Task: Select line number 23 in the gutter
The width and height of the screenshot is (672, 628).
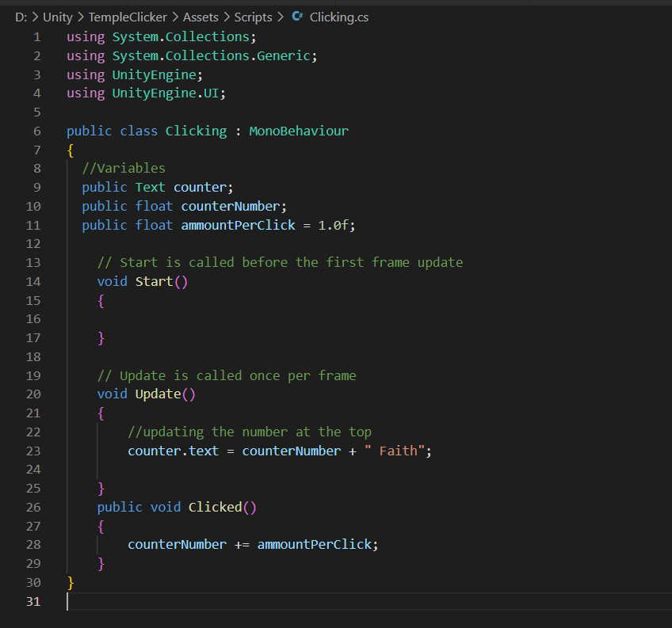Action: click(33, 451)
